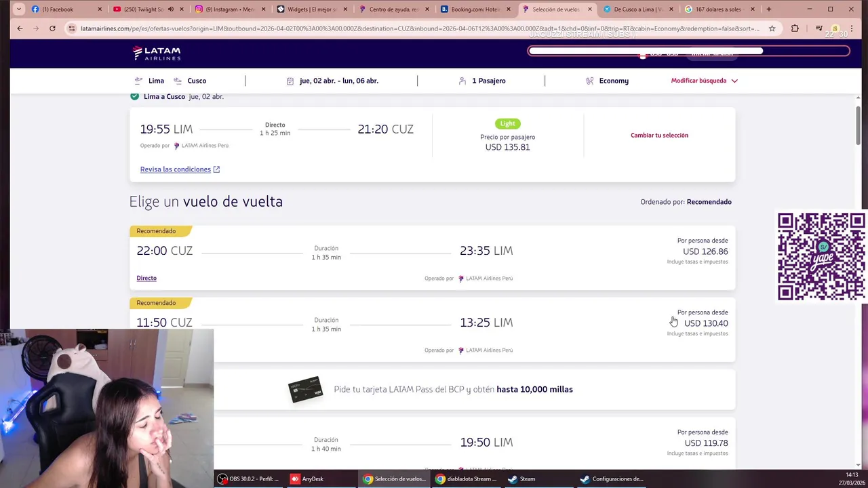
Task: Open the travel dates jue 02 abr - lun 06 abr
Action: pos(339,81)
